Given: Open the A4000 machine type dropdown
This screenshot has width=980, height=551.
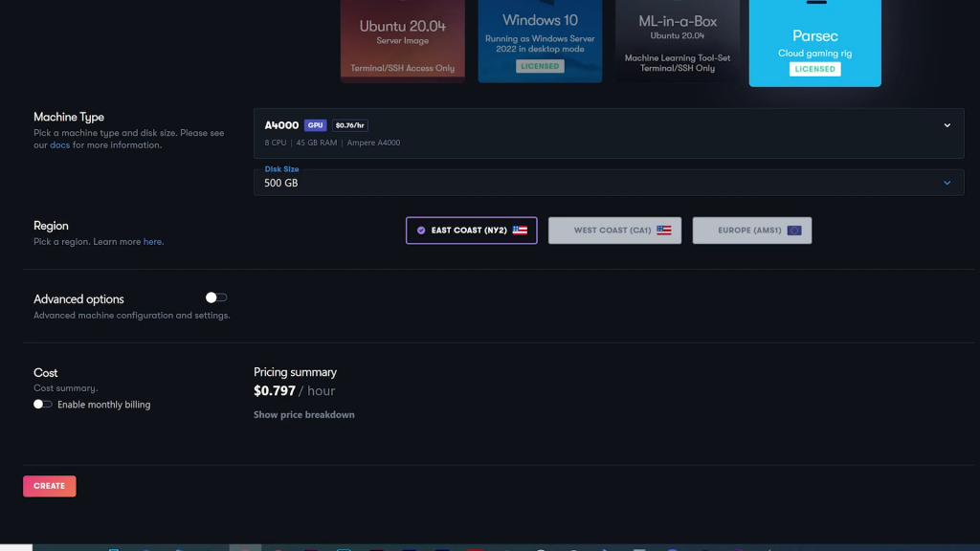Looking at the screenshot, I should coord(609,133).
